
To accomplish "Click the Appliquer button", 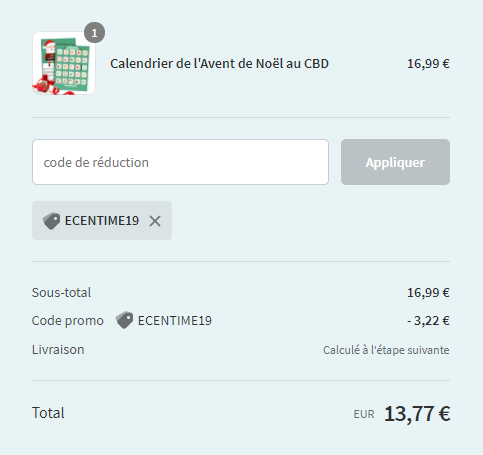I will point(395,162).
